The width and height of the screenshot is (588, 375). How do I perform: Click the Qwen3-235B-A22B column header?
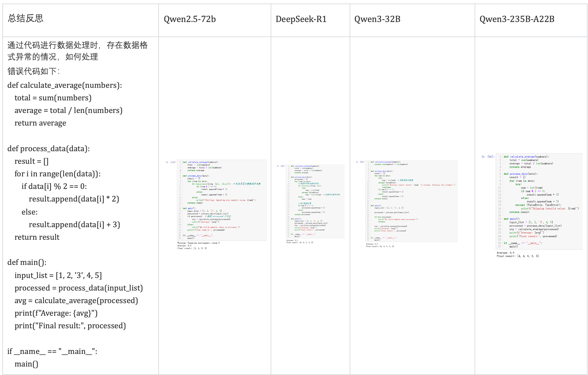(x=517, y=19)
